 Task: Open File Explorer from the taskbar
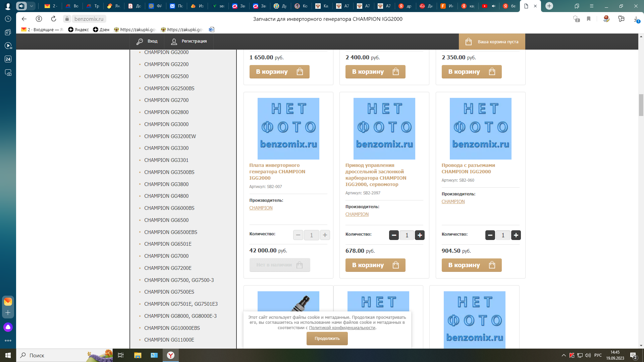[x=138, y=355]
